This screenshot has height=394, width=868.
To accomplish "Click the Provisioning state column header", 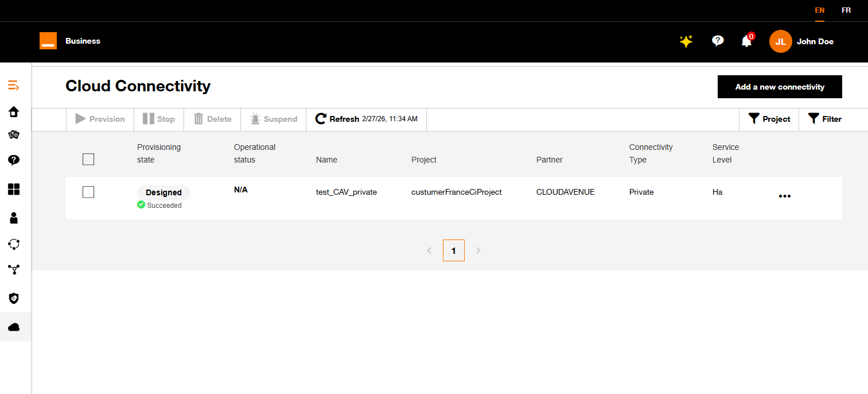I will tap(159, 153).
